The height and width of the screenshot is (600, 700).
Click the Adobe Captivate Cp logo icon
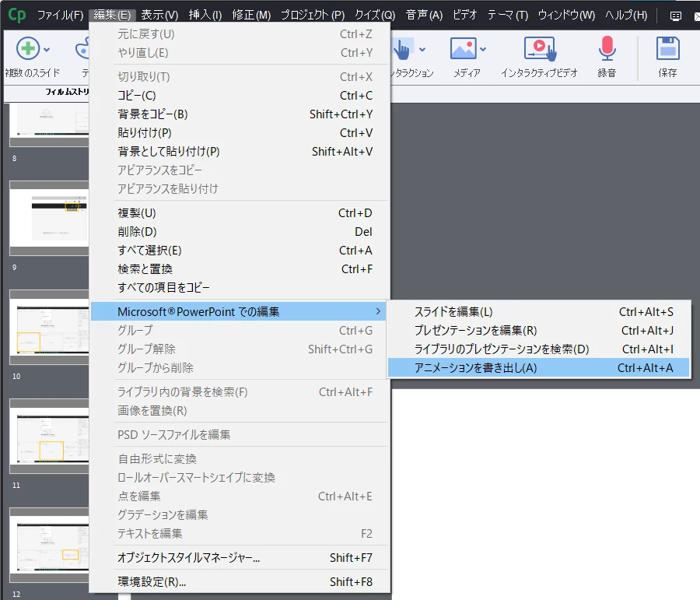(x=17, y=15)
